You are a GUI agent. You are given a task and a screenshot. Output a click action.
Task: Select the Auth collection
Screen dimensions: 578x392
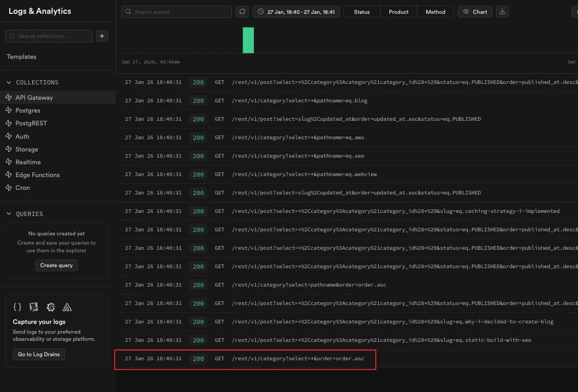point(23,137)
